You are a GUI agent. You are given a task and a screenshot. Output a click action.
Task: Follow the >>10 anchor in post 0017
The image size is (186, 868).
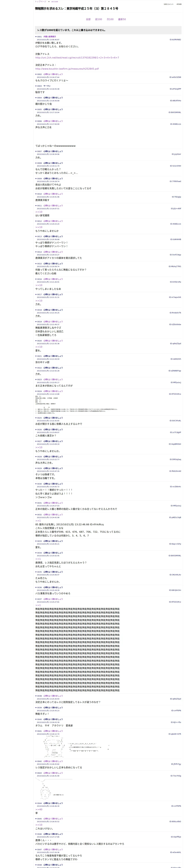pos(39,301)
